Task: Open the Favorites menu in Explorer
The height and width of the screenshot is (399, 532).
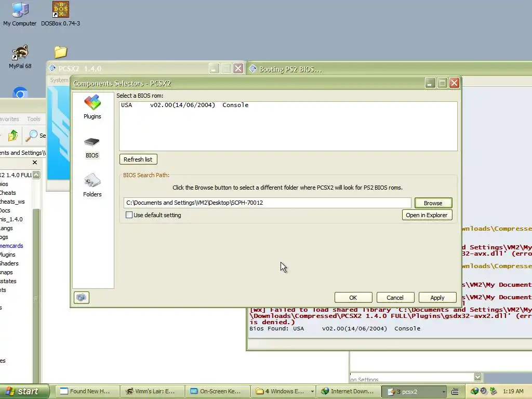Action: (x=9, y=119)
